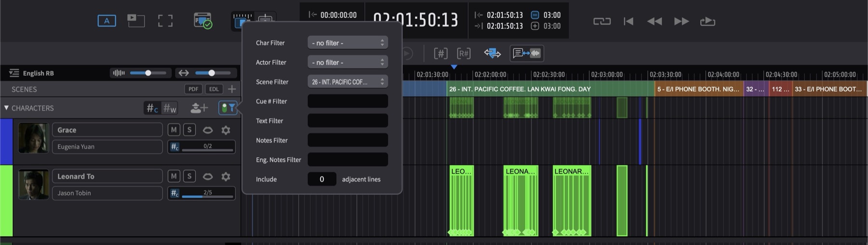The height and width of the screenshot is (245, 868).
Task: Edit the Grace character name field
Action: (x=107, y=130)
